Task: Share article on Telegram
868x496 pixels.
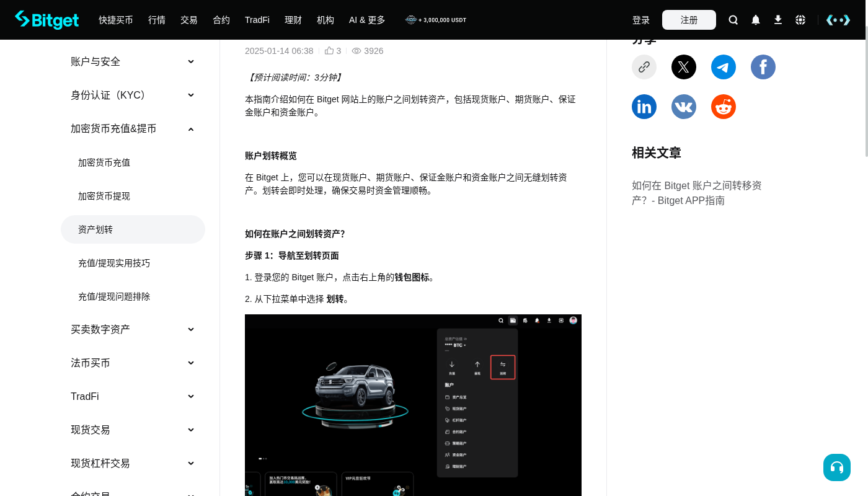Action: tap(724, 67)
